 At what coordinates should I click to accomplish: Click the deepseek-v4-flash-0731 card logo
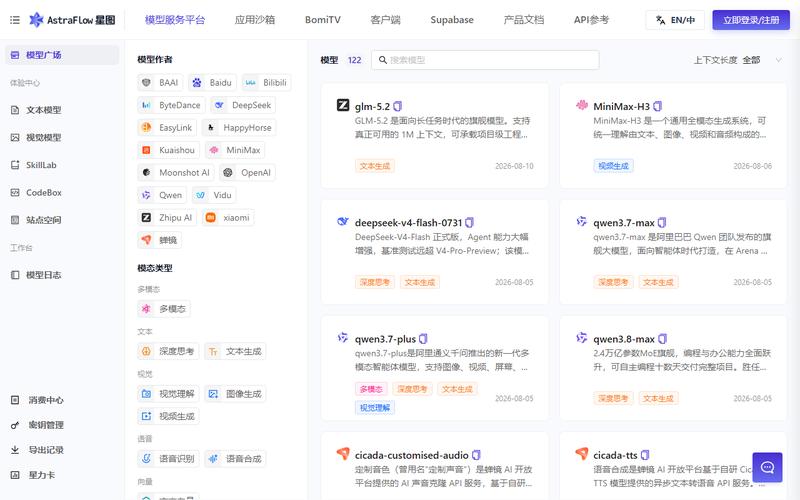click(343, 221)
